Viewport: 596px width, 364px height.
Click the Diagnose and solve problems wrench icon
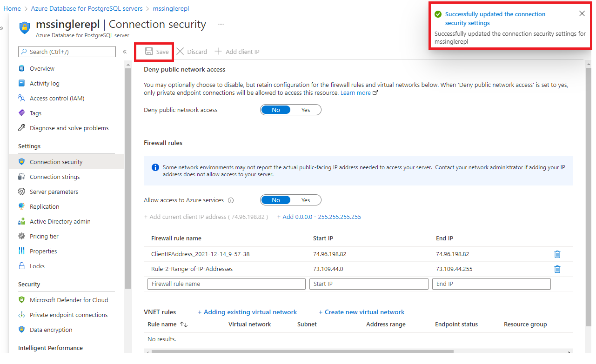tap(21, 128)
